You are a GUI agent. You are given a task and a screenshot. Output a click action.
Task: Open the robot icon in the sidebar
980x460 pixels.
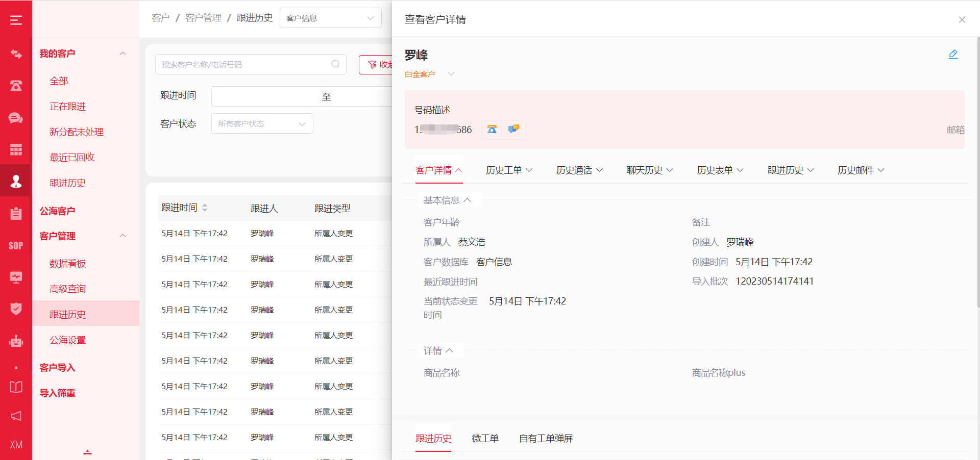pyautogui.click(x=16, y=341)
